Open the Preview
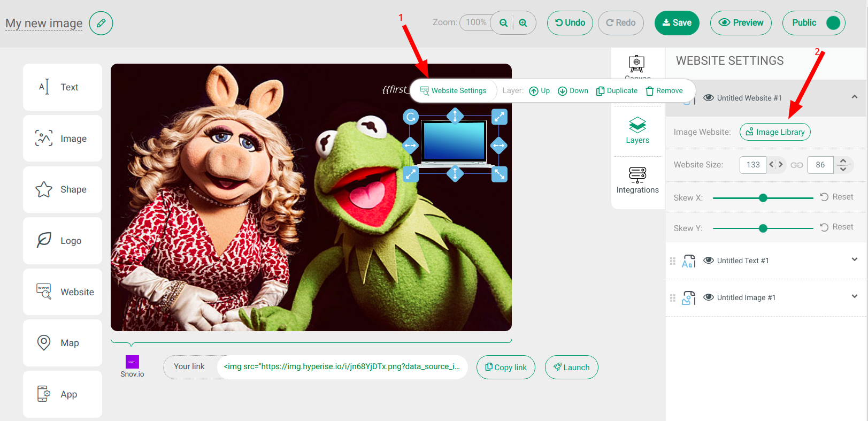 coord(741,23)
